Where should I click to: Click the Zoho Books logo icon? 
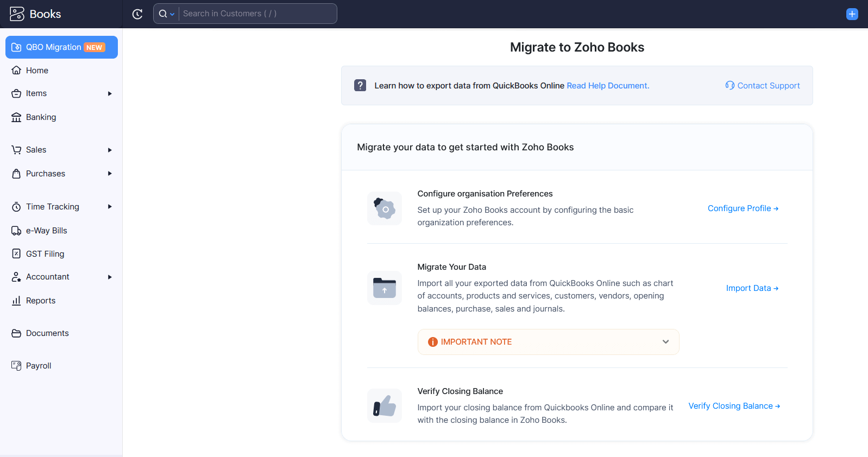point(17,14)
